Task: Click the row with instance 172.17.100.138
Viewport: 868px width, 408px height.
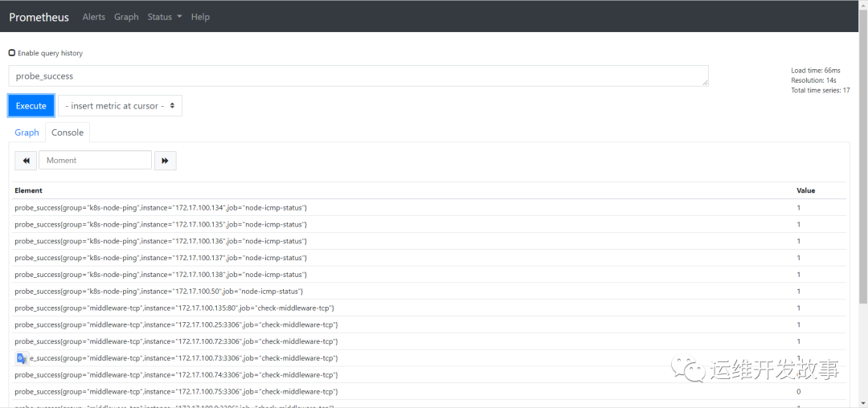Action: 429,274
